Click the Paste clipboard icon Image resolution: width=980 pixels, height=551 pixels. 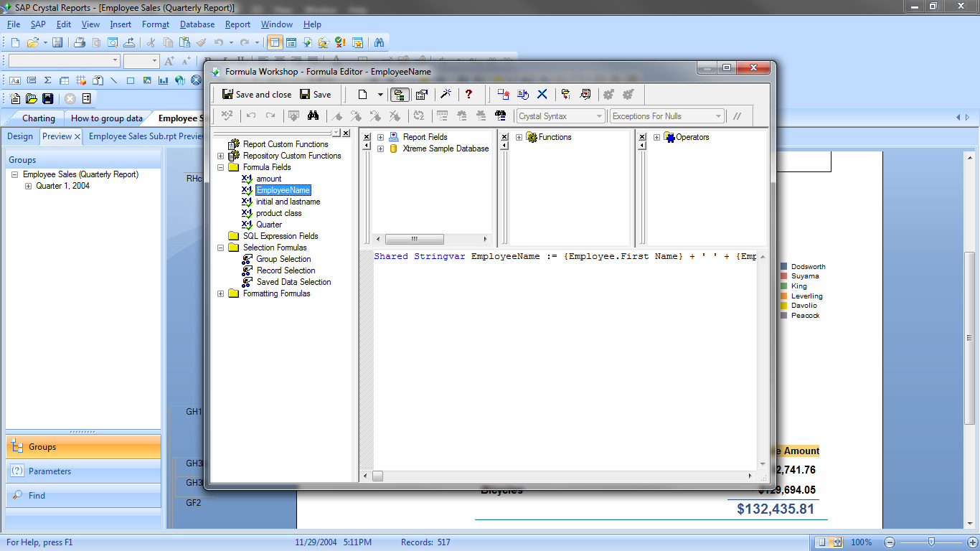click(184, 42)
